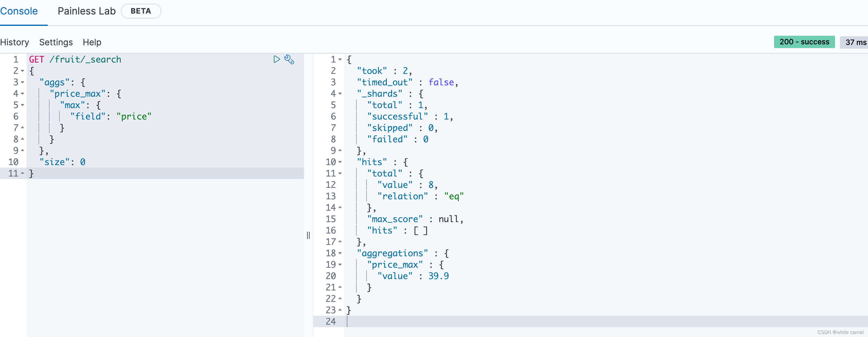This screenshot has height=337, width=868.
Task: Collapse response root object on line 1
Action: point(340,60)
